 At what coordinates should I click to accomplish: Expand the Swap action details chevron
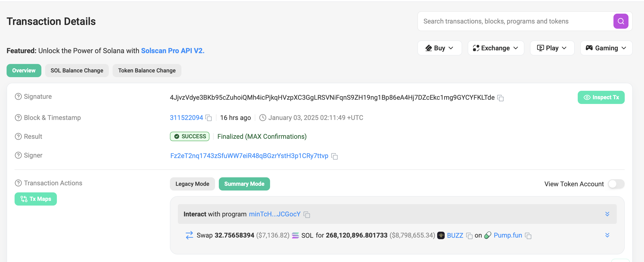click(607, 235)
